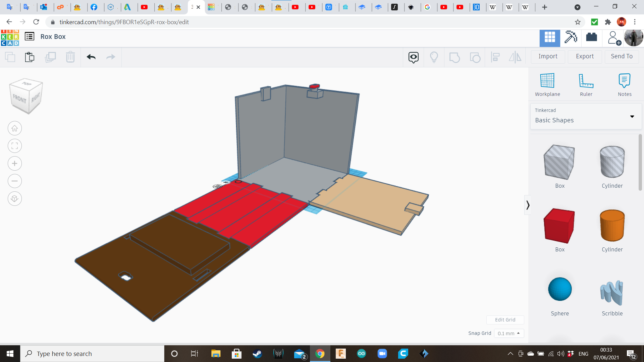Click the Workplane tool icon
This screenshot has height=362, width=644.
click(x=547, y=81)
